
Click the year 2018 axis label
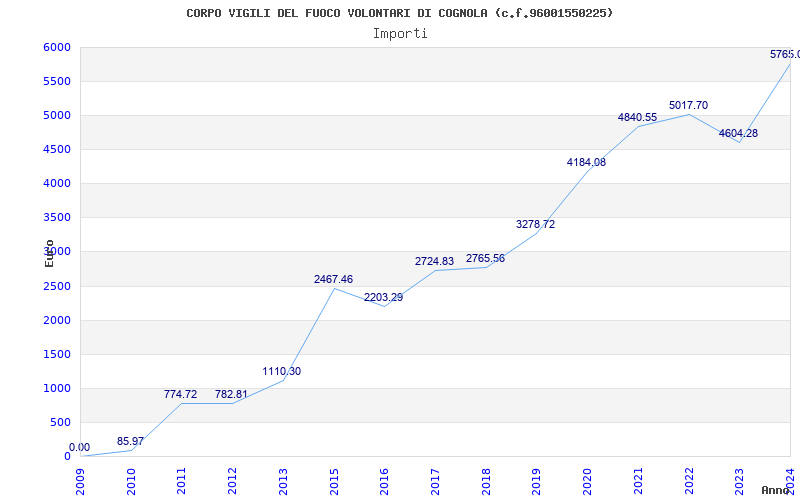(x=486, y=482)
